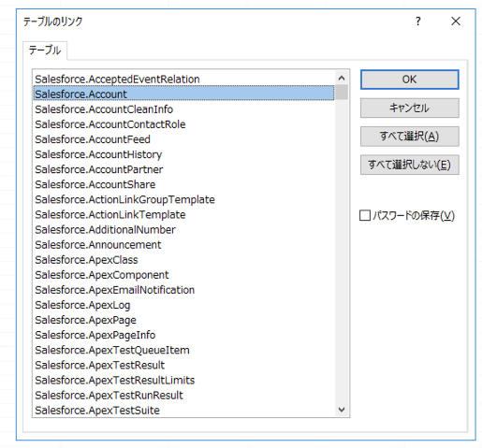Select Salesforce.ApexComponent
482x448 pixels.
tap(184, 275)
